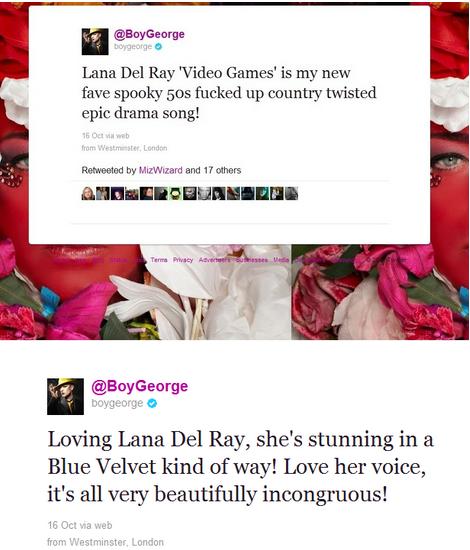Click the first retweeter avatar with blonde hair
Screen dimensions: 470x550
click(88, 193)
